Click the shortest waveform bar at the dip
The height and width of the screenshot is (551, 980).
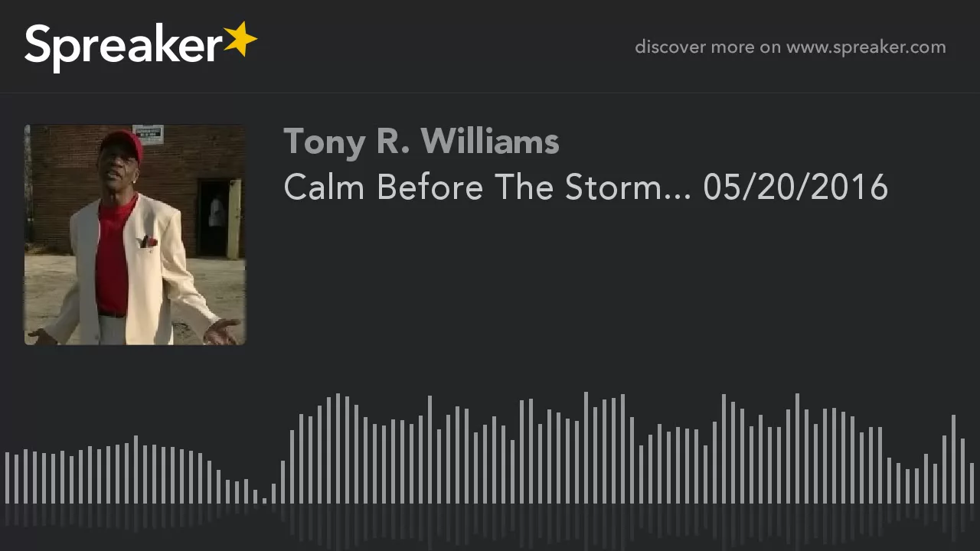[x=265, y=500]
